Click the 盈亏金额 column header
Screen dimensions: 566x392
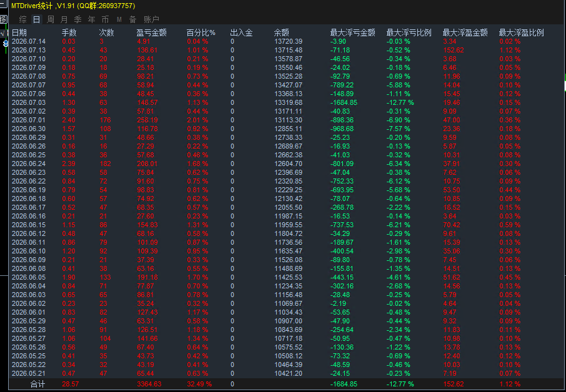coord(152,33)
